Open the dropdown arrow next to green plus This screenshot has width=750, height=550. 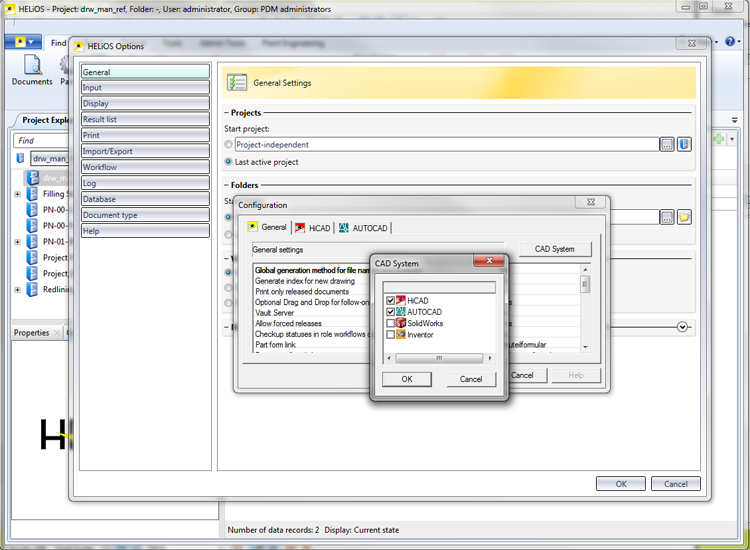point(732,139)
